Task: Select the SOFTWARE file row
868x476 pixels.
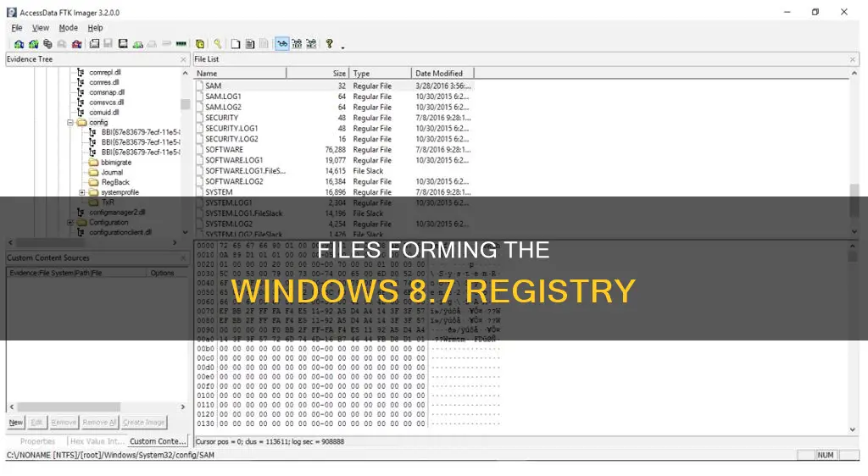Action: pos(334,150)
